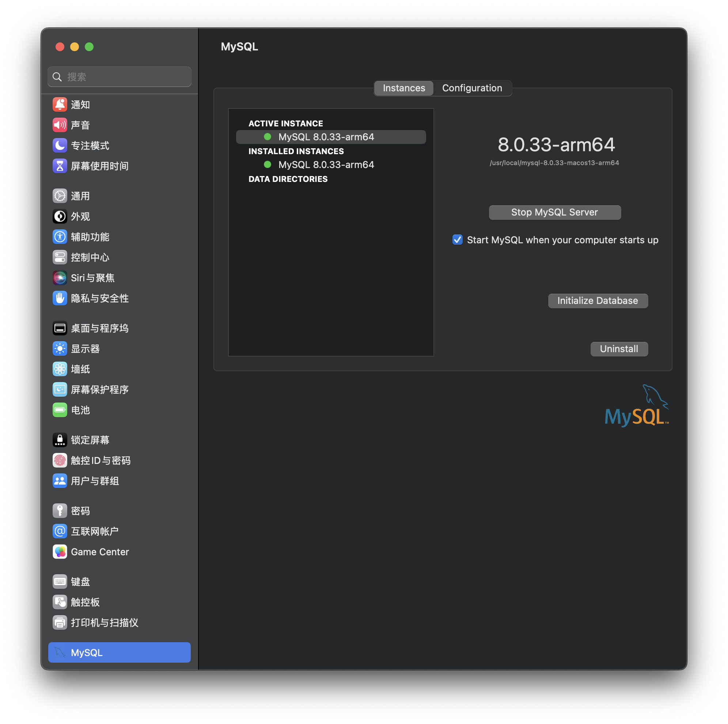
Task: Click the ACTIVE INSTANCE heading
Action: (286, 123)
